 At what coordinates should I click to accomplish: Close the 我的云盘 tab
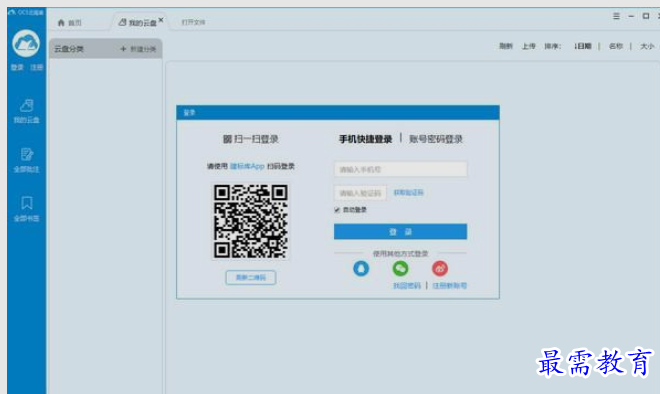pyautogui.click(x=161, y=20)
